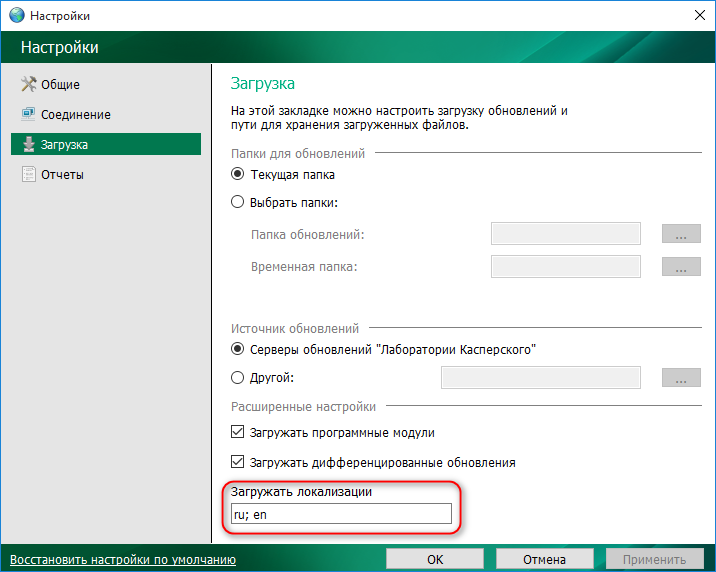Click the network icon next to Соединение
Viewport: 716px width, 572px height.
tap(28, 114)
